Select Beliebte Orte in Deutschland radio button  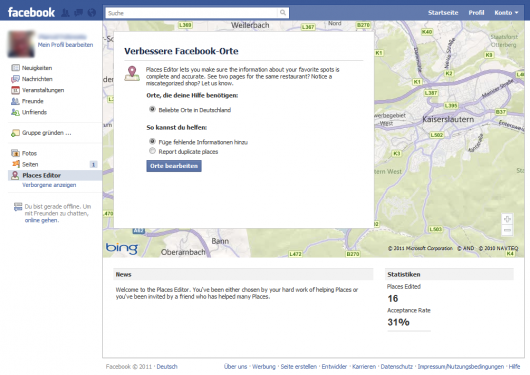[152, 109]
